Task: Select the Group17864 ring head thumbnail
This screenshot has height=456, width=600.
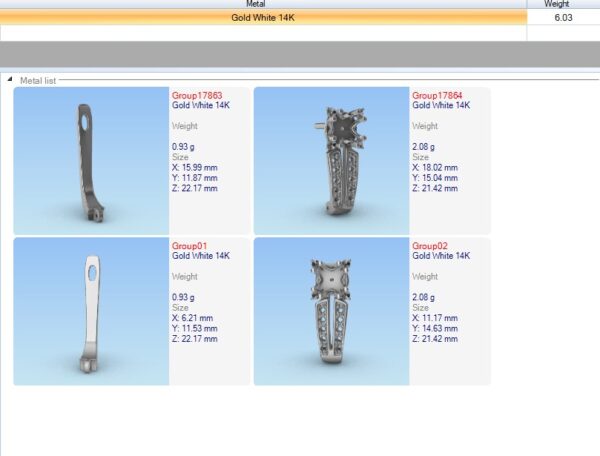Action: pyautogui.click(x=331, y=160)
